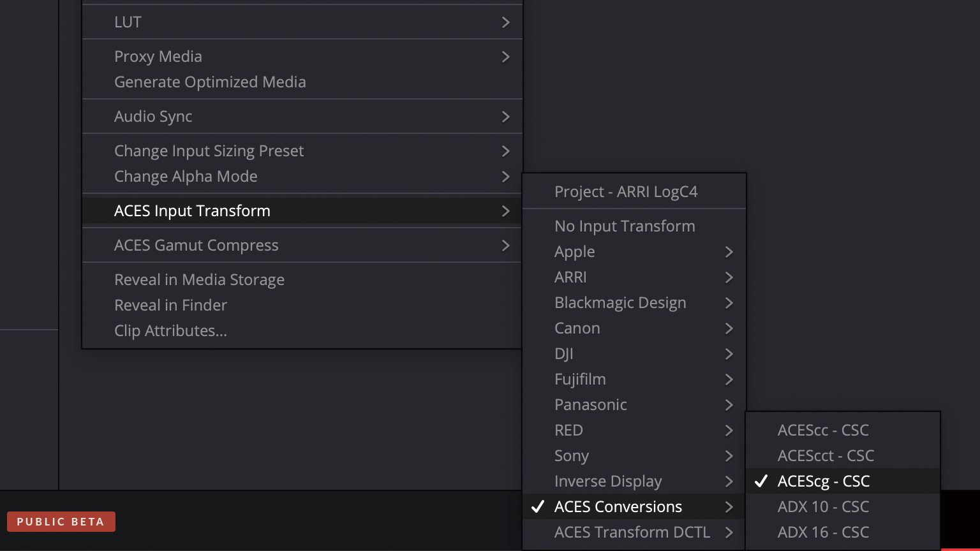This screenshot has height=551, width=980.
Task: Select ADX 16 - CSC transform
Action: click(x=843, y=533)
